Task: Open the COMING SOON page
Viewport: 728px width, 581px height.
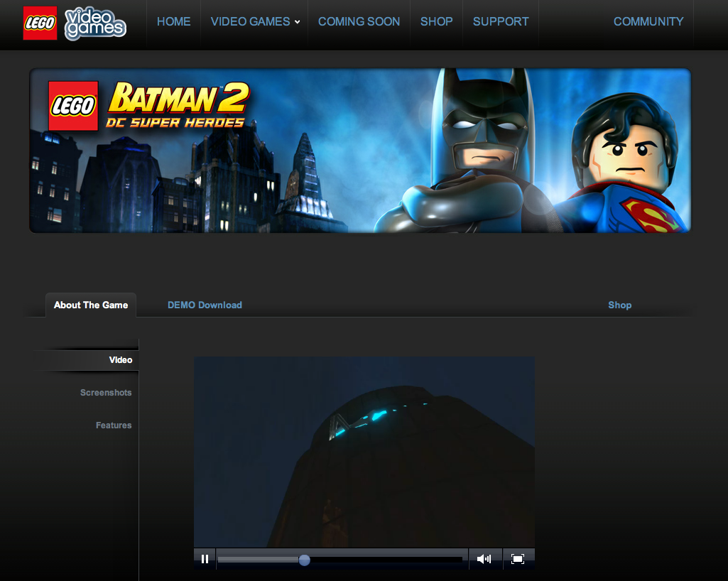Action: (359, 22)
